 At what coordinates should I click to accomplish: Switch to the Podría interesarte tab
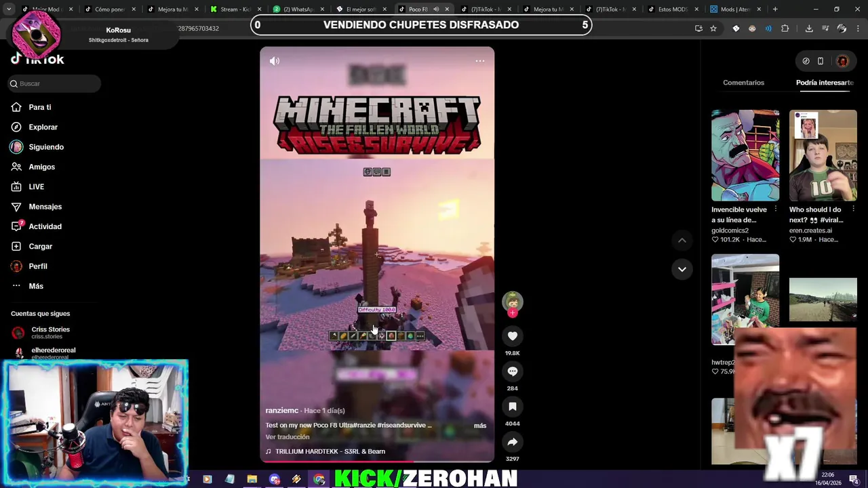tap(825, 83)
